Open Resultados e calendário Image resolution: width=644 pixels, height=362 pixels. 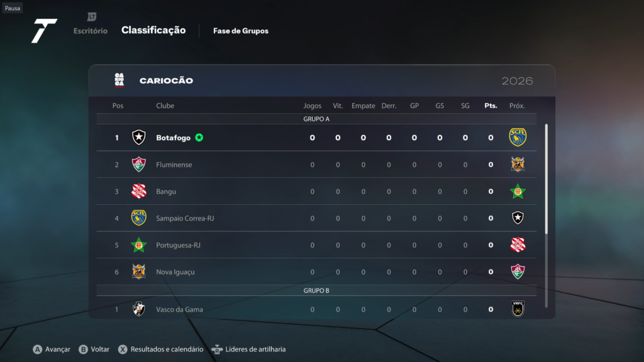pyautogui.click(x=160, y=349)
